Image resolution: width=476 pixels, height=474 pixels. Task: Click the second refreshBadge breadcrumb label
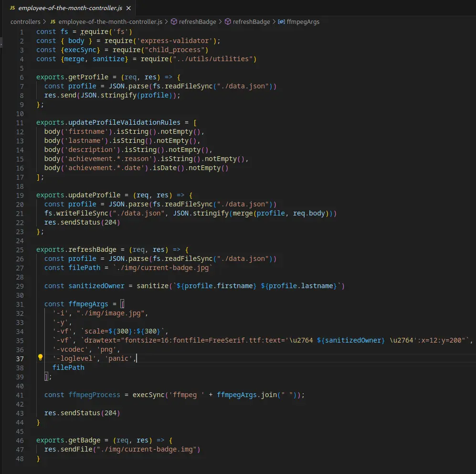pos(251,22)
